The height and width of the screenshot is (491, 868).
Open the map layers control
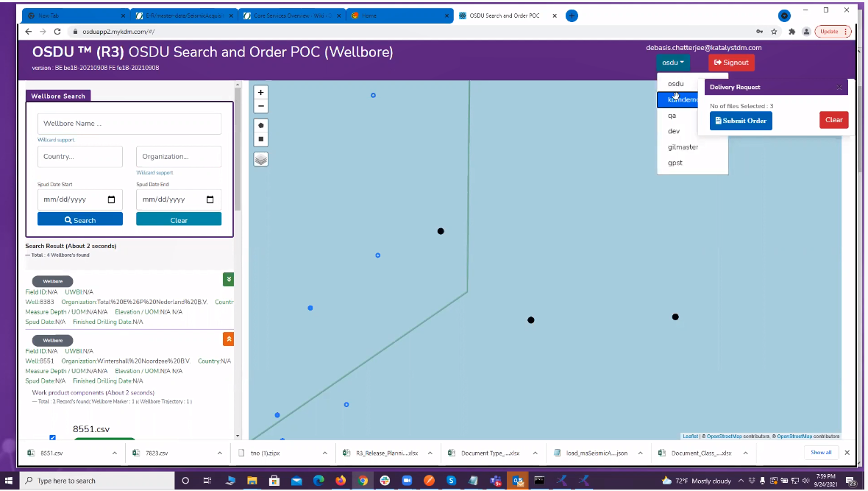[260, 159]
